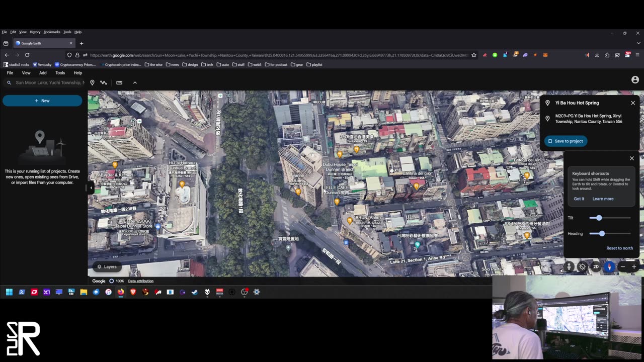Click the Data attribution link
644x362 pixels.
(x=141, y=281)
